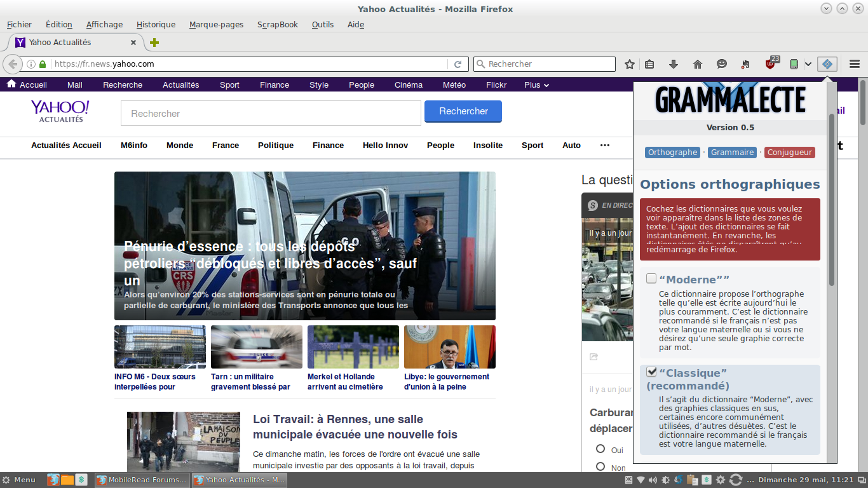Show the downloads arrow panel
The height and width of the screenshot is (488, 868).
click(x=674, y=64)
